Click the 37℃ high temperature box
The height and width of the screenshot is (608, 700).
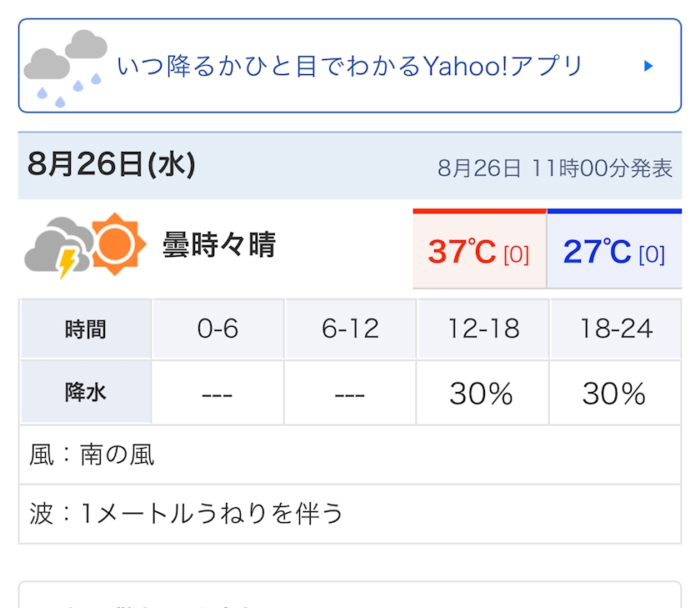479,249
